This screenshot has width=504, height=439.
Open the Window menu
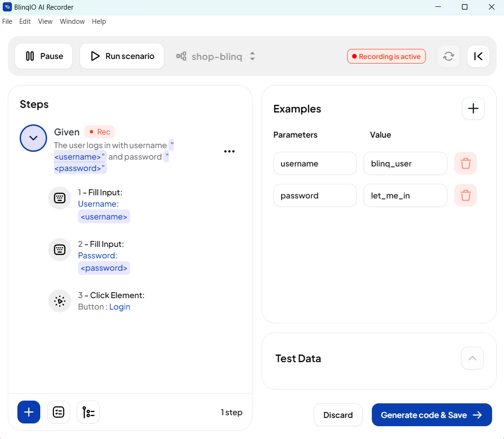(72, 21)
